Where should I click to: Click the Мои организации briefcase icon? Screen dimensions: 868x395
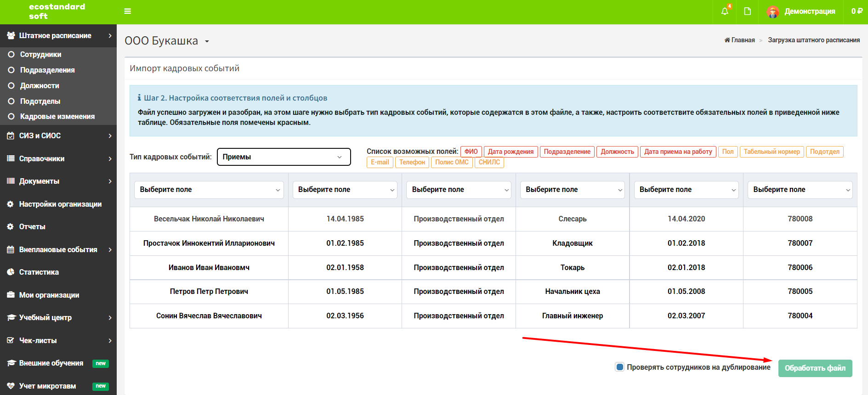tap(11, 295)
